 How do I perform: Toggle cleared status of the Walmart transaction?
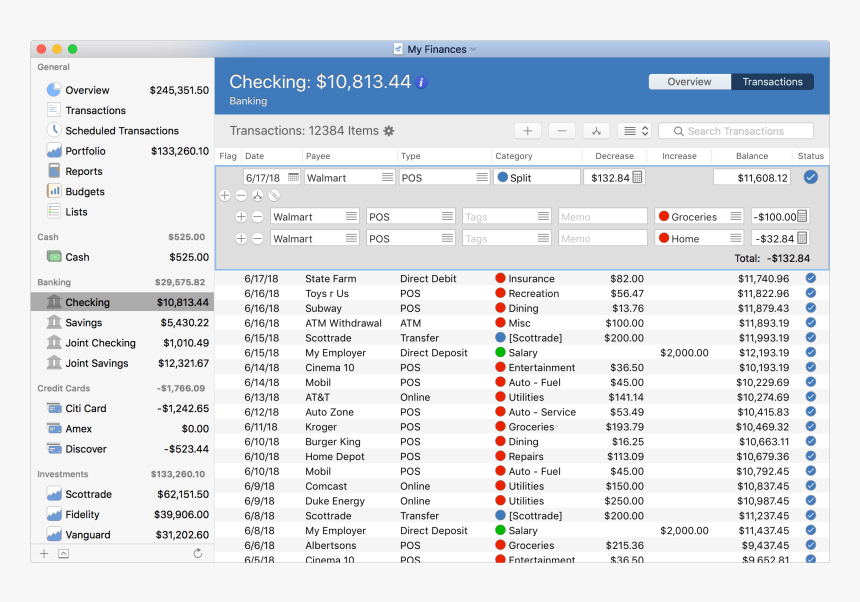810,177
